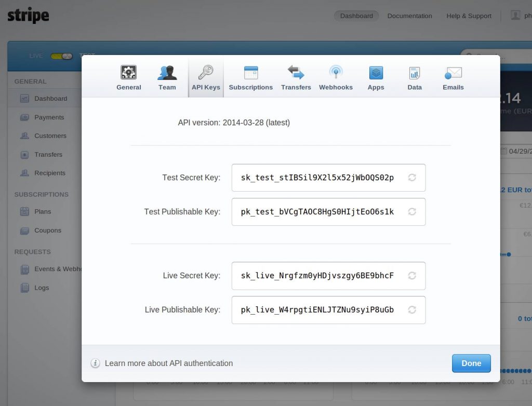This screenshot has width=532, height=406.
Task: Go to the Transfers settings tab
Action: point(296,78)
